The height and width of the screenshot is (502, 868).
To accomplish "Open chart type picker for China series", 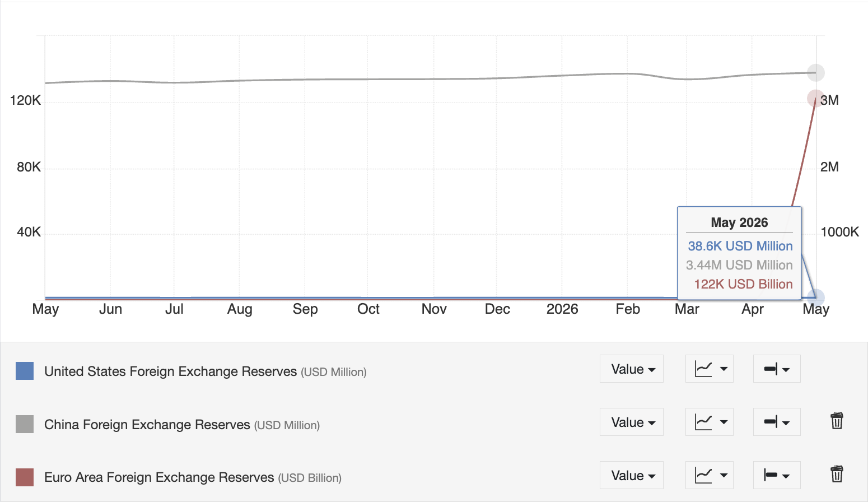I will pyautogui.click(x=710, y=422).
